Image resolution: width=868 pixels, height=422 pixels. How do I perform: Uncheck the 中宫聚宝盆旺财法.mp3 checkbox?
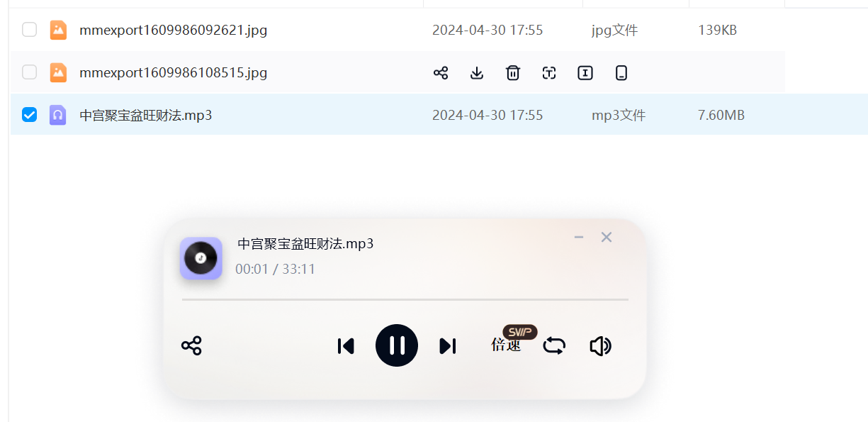(29, 115)
